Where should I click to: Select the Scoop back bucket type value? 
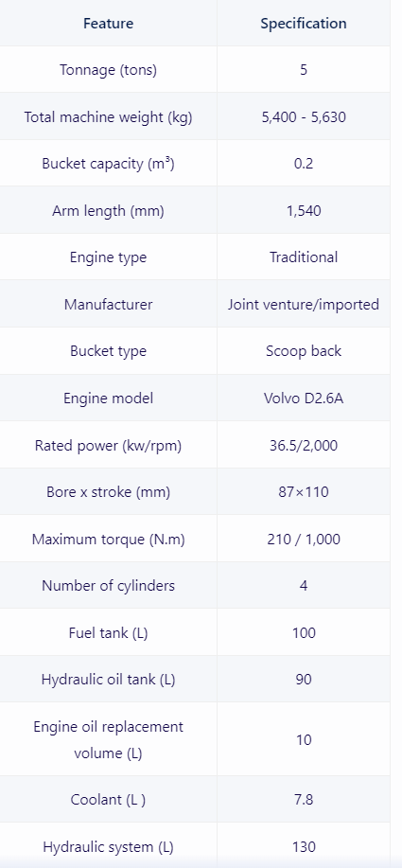pos(304,351)
